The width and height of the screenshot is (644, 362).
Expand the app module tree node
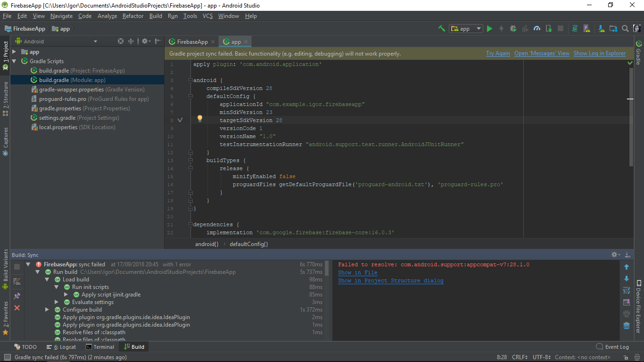(14, 52)
